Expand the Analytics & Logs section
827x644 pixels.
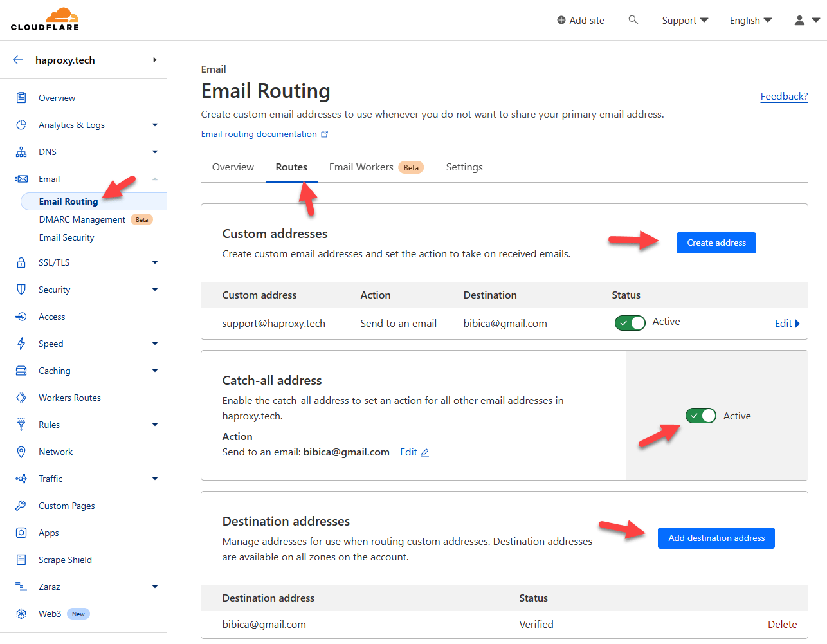click(x=154, y=125)
